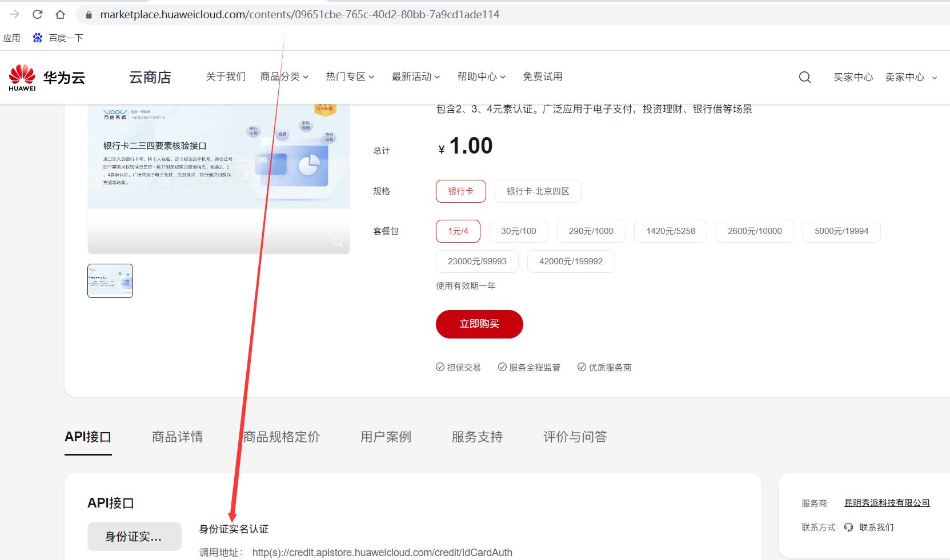Select the 银行卡-北京四区 specification

click(537, 191)
